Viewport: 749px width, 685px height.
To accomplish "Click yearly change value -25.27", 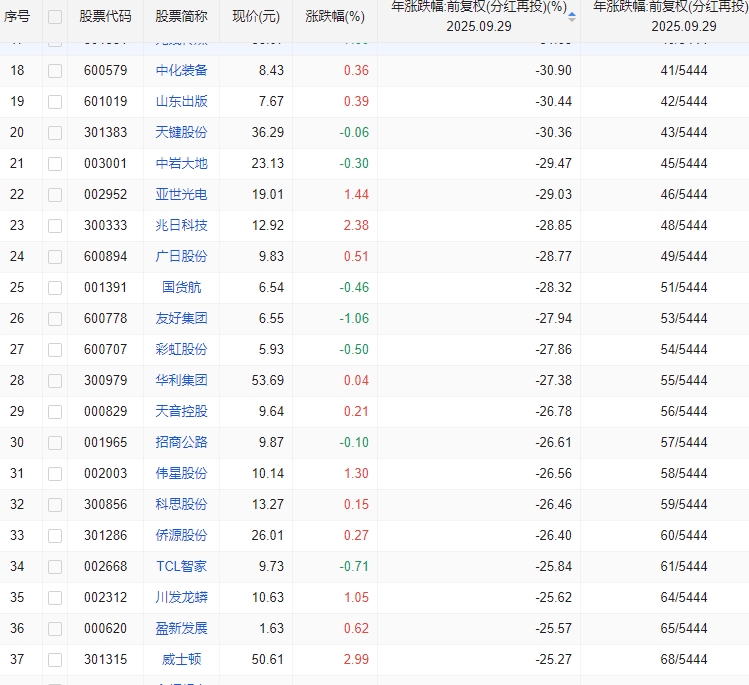I will 554,660.
